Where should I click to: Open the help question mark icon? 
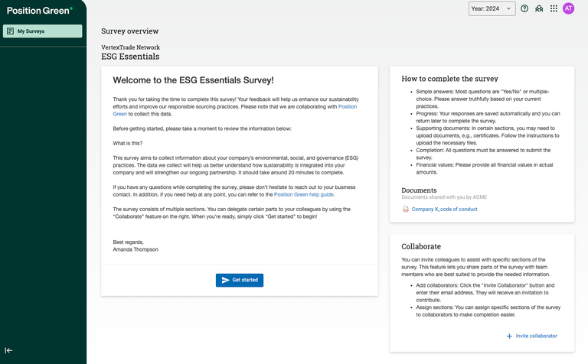point(524,8)
